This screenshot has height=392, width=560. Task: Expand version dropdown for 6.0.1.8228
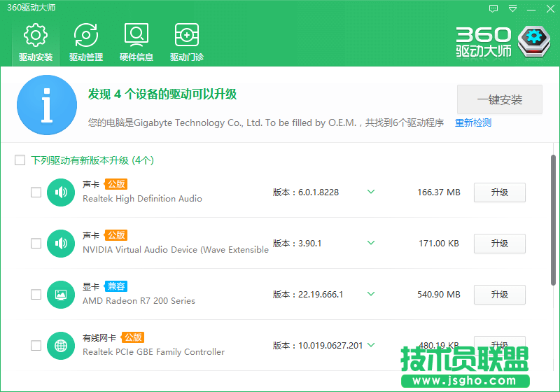(371, 192)
